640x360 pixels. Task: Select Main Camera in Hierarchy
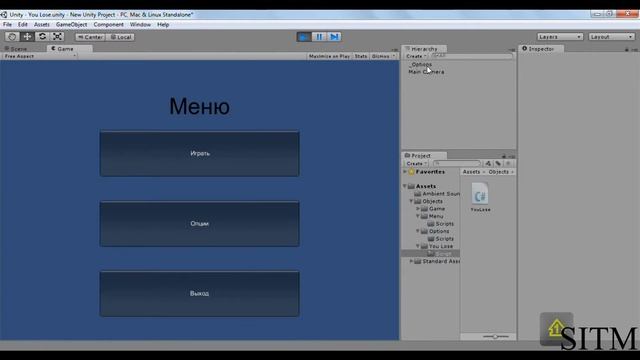[426, 72]
